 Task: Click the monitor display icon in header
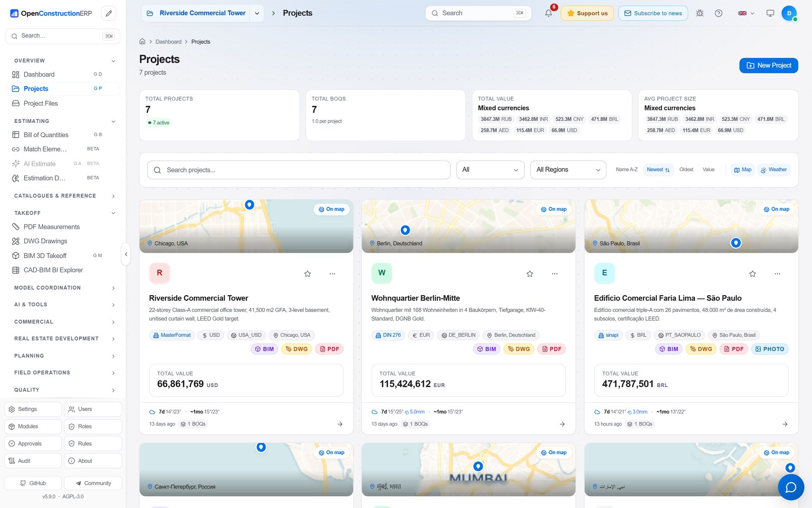point(770,13)
